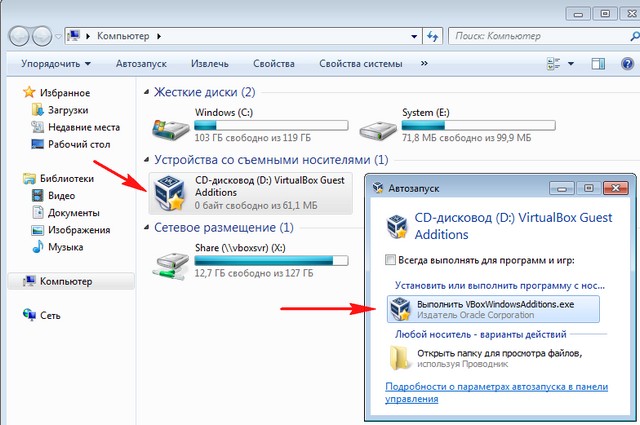
Task: Maximize the Explorer window
Action: click(x=605, y=14)
